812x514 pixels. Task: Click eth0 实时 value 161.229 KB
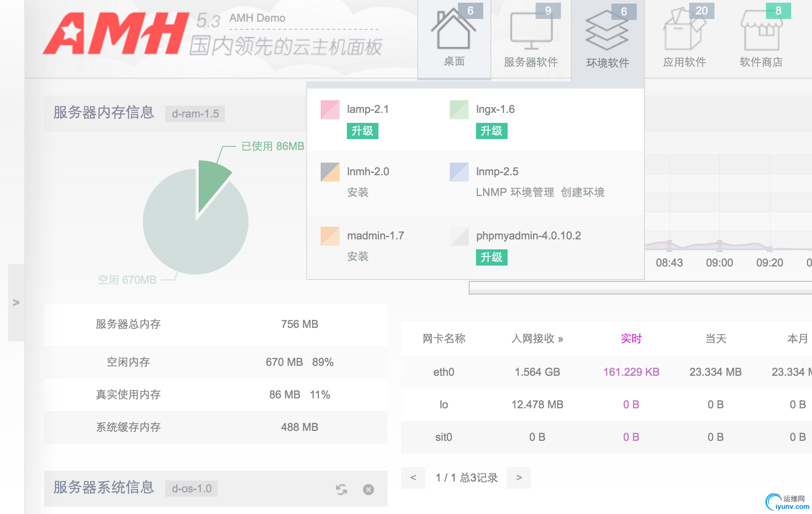[x=631, y=372]
